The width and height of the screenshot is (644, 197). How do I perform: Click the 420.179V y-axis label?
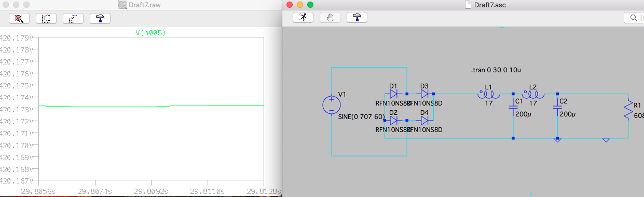(x=17, y=38)
